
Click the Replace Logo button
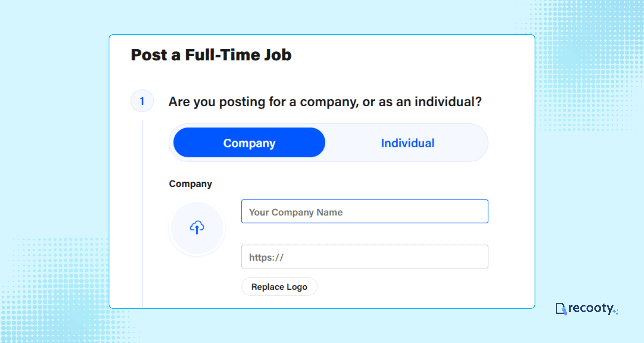pos(279,286)
